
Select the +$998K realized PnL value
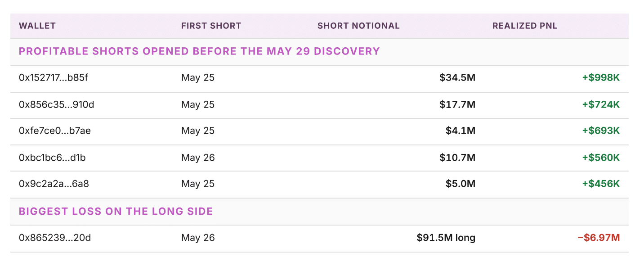click(601, 78)
